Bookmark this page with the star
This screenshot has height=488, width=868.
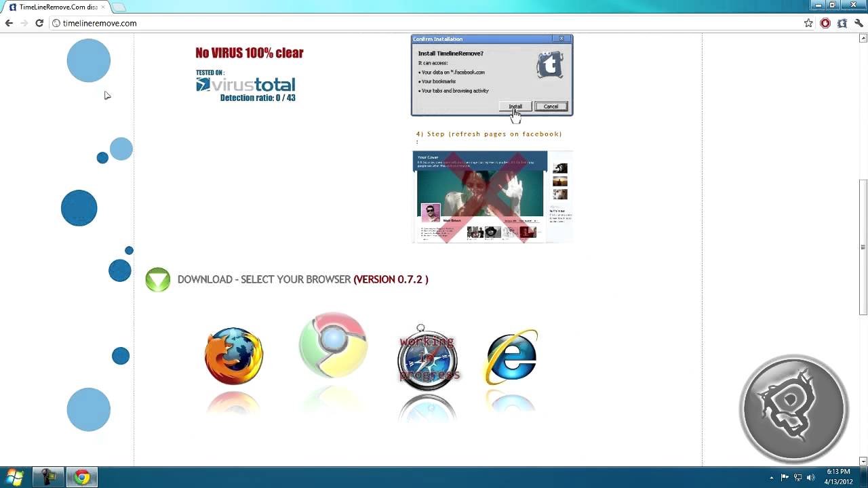pyautogui.click(x=808, y=23)
